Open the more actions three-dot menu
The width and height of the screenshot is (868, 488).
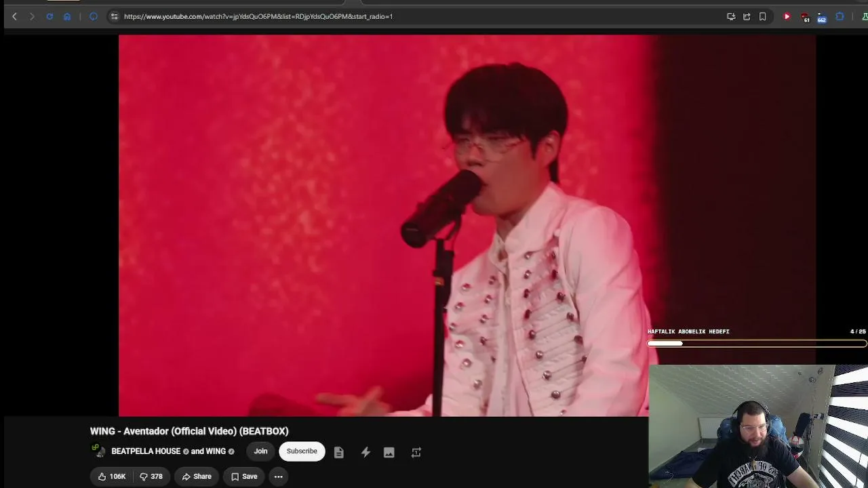278,476
